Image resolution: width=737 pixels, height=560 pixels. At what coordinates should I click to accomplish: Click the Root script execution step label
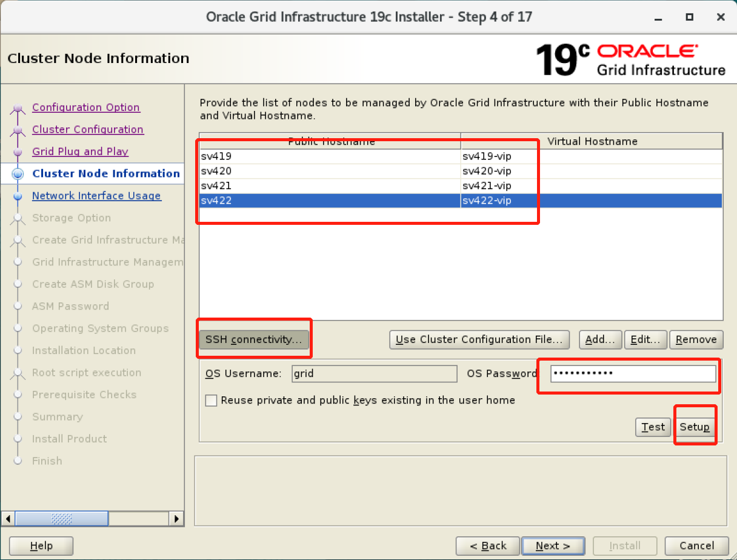87,373
